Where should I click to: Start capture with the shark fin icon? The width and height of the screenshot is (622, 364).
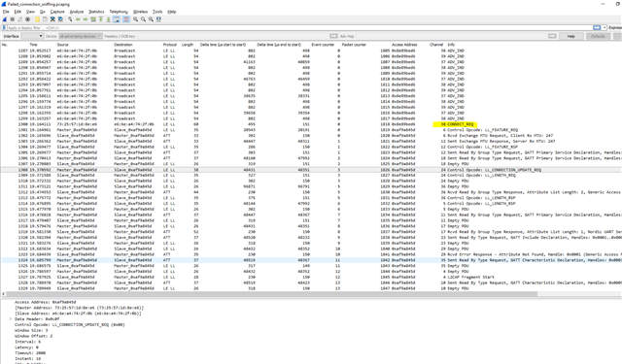(x=5, y=19)
